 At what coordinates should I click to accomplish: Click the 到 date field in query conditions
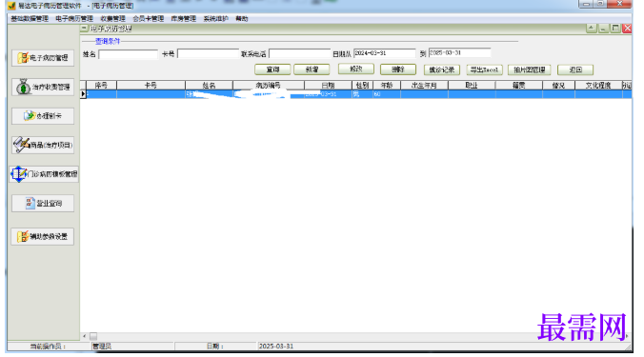pyautogui.click(x=459, y=53)
